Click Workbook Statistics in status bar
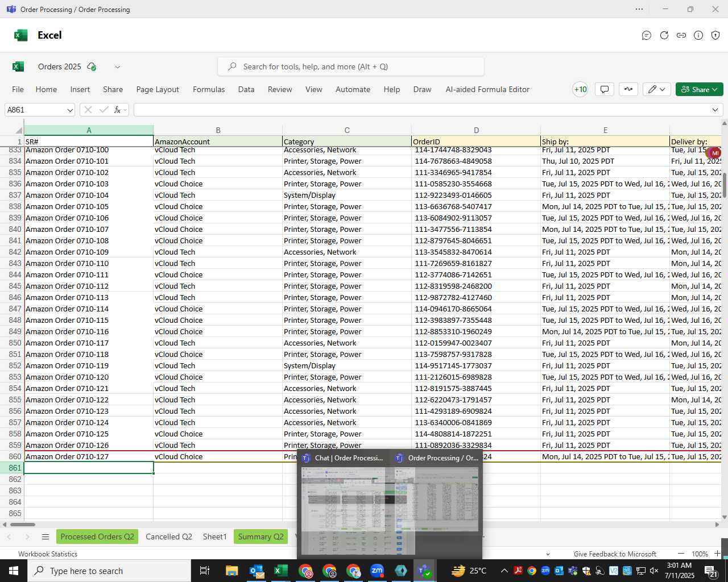The height and width of the screenshot is (582, 728). (x=48, y=554)
